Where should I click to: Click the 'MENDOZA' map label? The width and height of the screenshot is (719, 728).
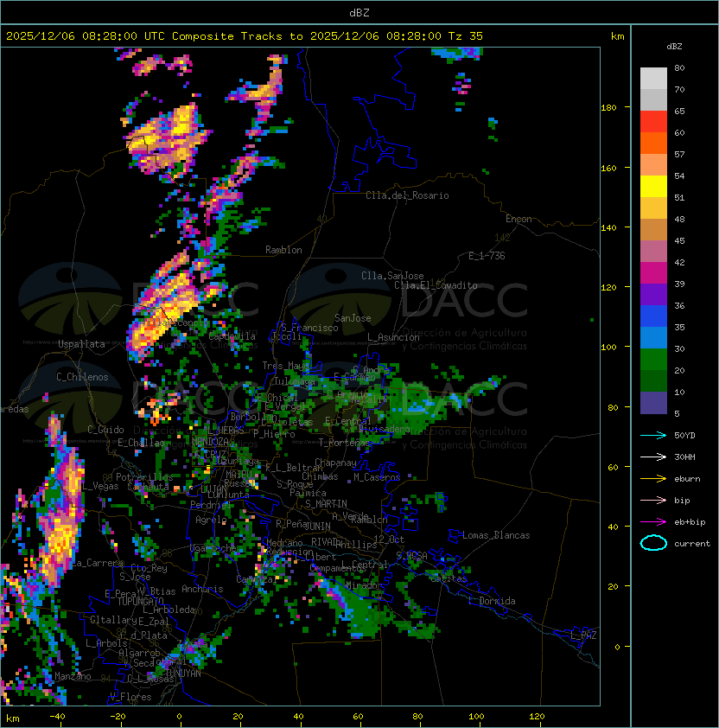[x=210, y=441]
